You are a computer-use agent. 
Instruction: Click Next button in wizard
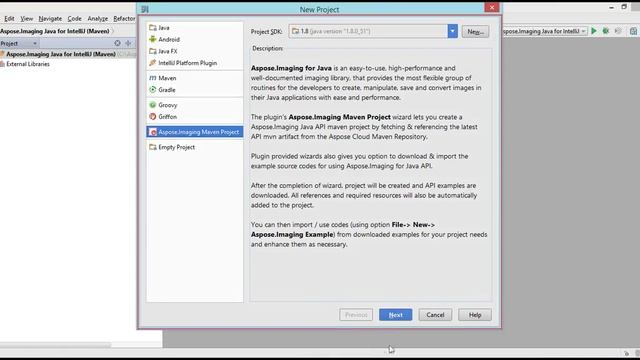pyautogui.click(x=396, y=315)
